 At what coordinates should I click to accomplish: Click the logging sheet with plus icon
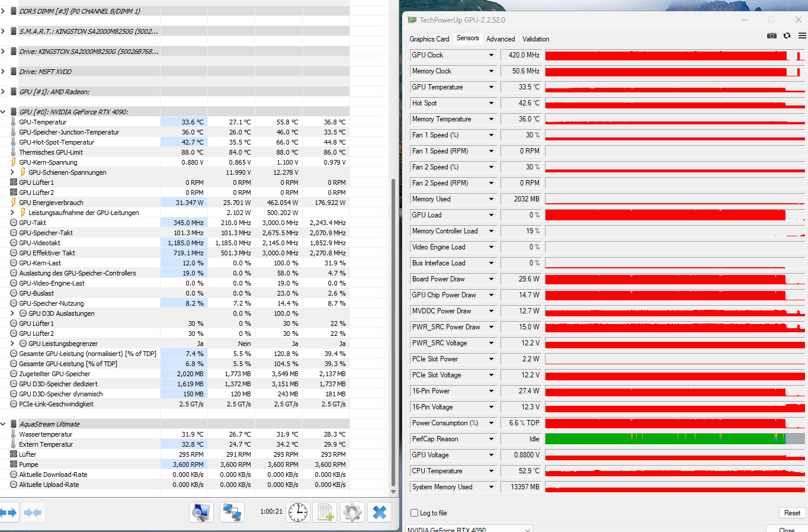tap(325, 512)
